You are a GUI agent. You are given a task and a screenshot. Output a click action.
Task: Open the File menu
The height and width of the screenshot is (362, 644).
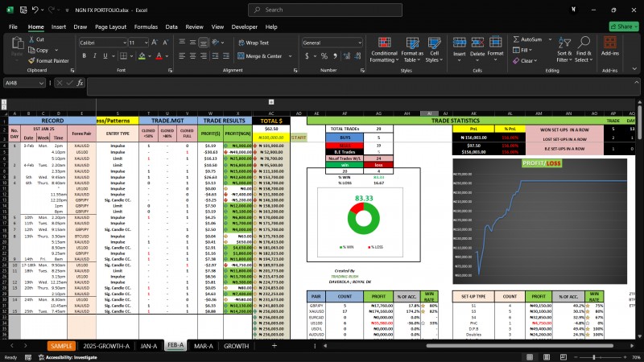point(13,27)
